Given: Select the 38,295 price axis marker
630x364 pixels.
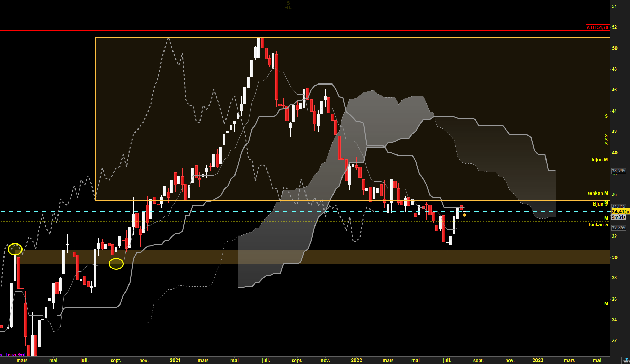Looking at the screenshot, I should point(619,171).
